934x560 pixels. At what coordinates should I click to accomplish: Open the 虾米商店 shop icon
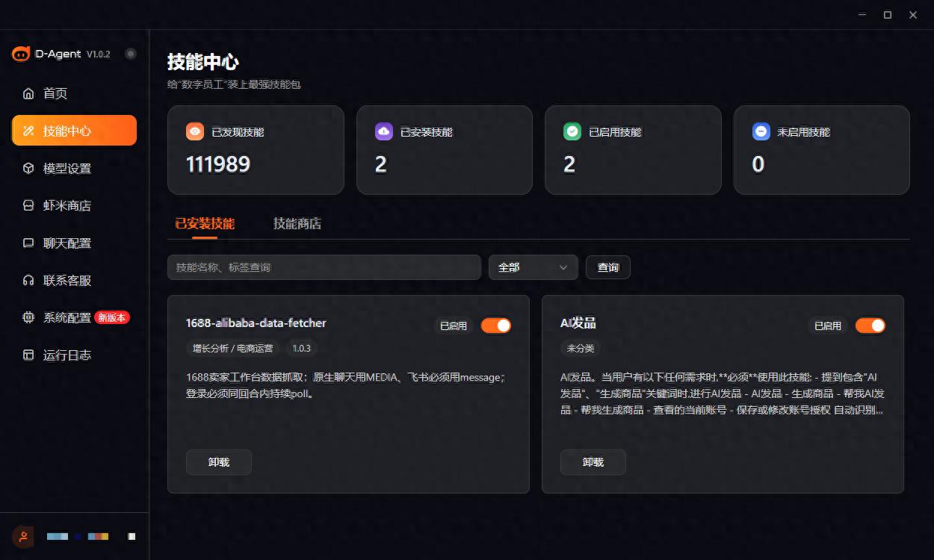point(28,205)
